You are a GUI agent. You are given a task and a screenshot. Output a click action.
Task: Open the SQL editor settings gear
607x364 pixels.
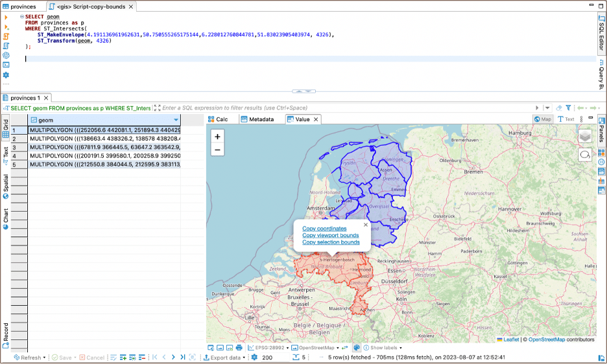[6, 75]
